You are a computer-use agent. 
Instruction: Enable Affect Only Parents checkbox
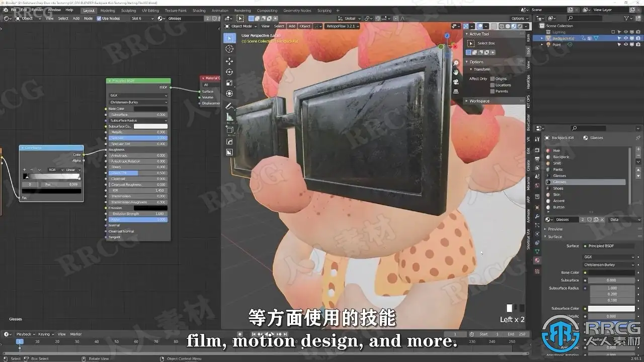(x=493, y=92)
